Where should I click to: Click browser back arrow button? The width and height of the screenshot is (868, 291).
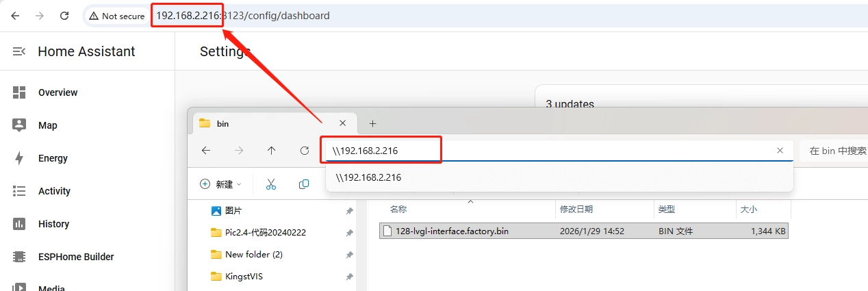coord(15,16)
